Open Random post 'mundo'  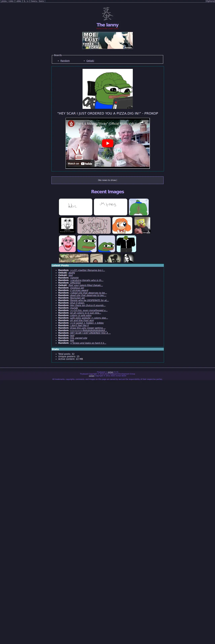click(74, 308)
